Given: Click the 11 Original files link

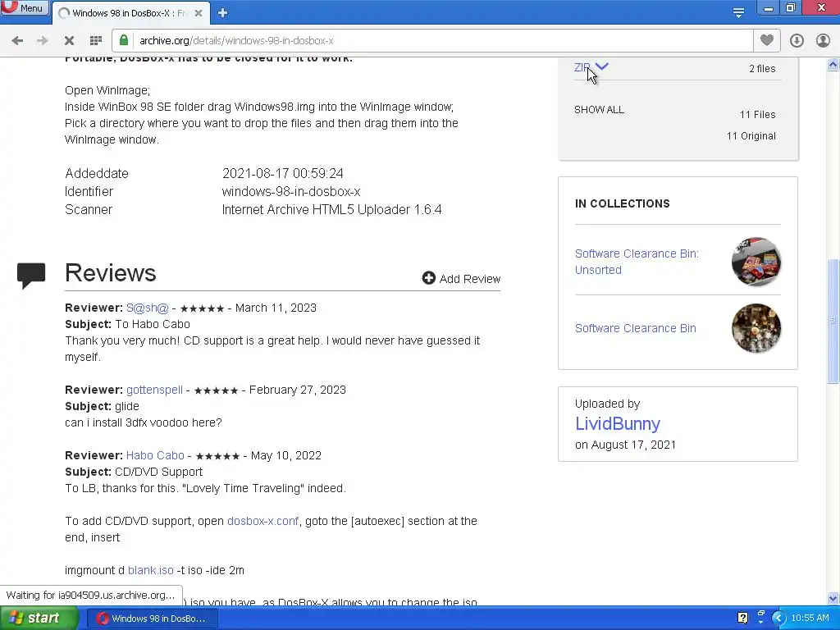Looking at the screenshot, I should [751, 136].
